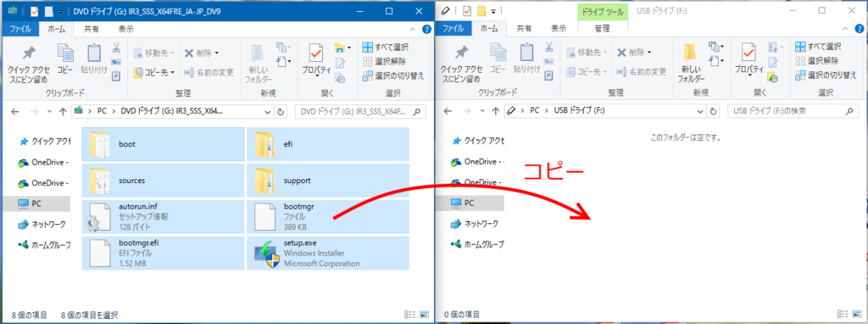Screen dimensions: 868x324
Task: Click title-bar properties checkmark icon in USB drive window
Action: click(467, 11)
